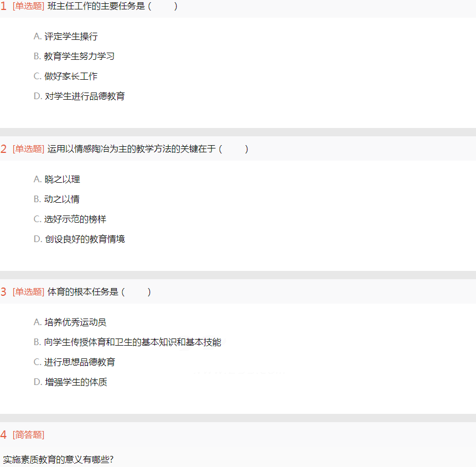
Task: Click the [单选题] tag on question 2
Action: (28, 149)
